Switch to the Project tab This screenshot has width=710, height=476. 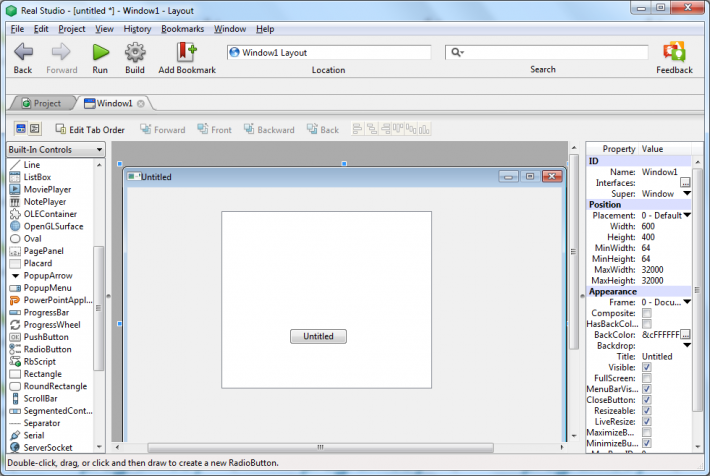[42, 103]
